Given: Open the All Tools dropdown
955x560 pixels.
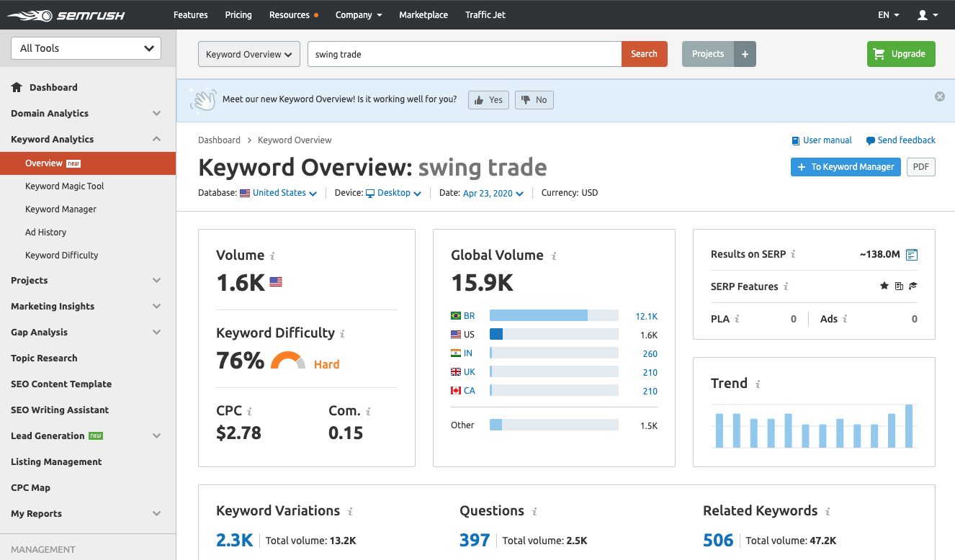Looking at the screenshot, I should click(x=86, y=48).
